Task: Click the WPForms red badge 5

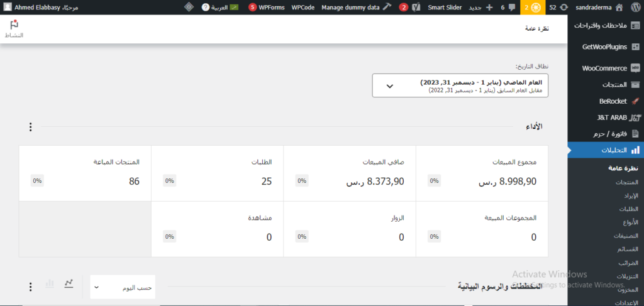Action: point(252,7)
